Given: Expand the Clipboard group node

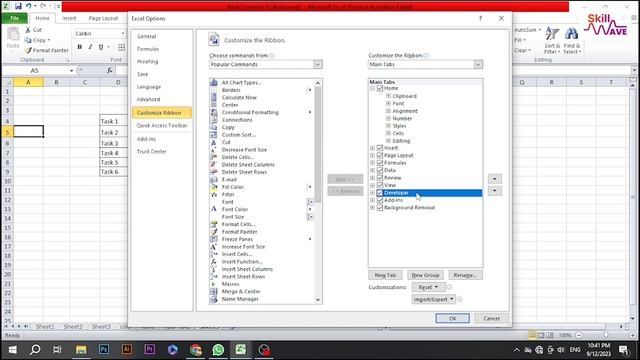Looking at the screenshot, I should pyautogui.click(x=388, y=96).
